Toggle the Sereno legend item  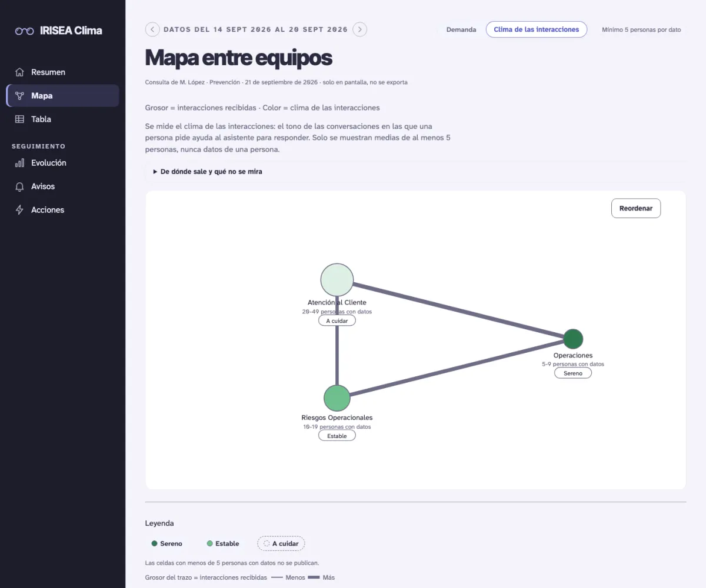(x=167, y=543)
